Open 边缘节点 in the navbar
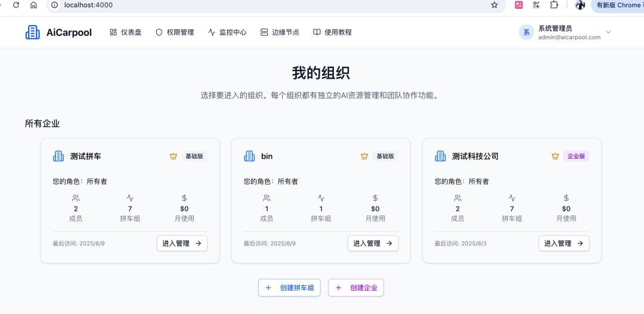The image size is (644, 314). pos(280,32)
